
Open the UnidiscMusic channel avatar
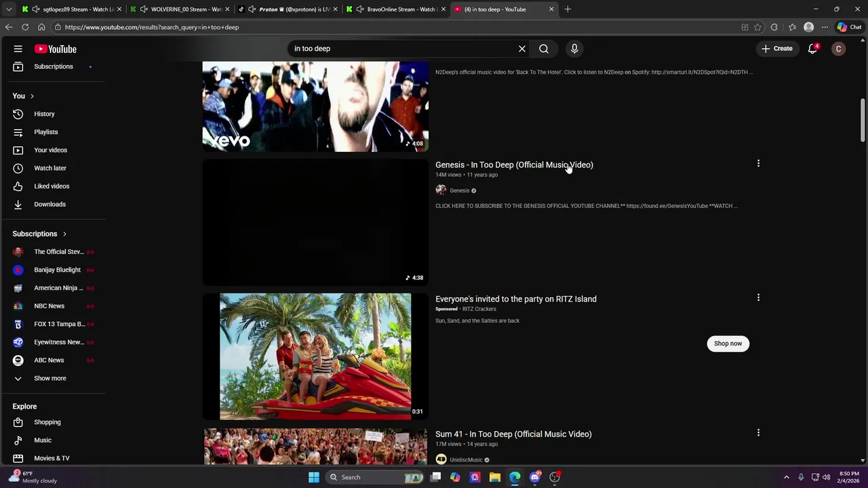click(x=441, y=460)
